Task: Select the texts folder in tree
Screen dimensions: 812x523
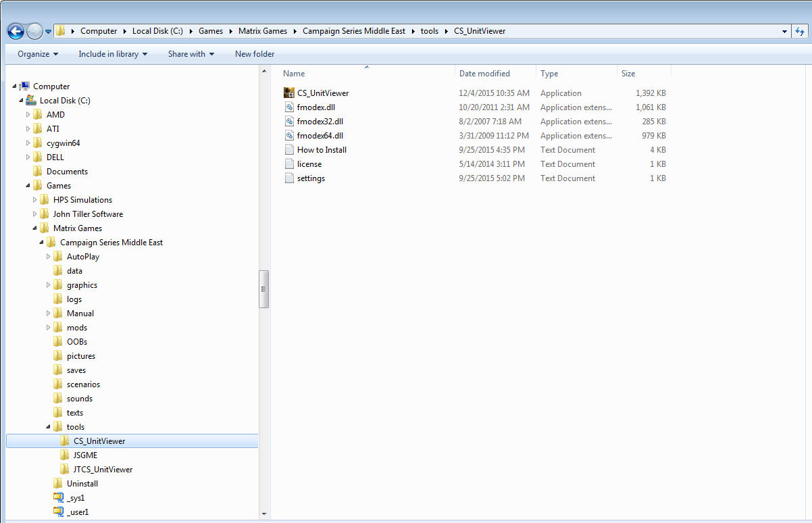Action: (x=75, y=413)
